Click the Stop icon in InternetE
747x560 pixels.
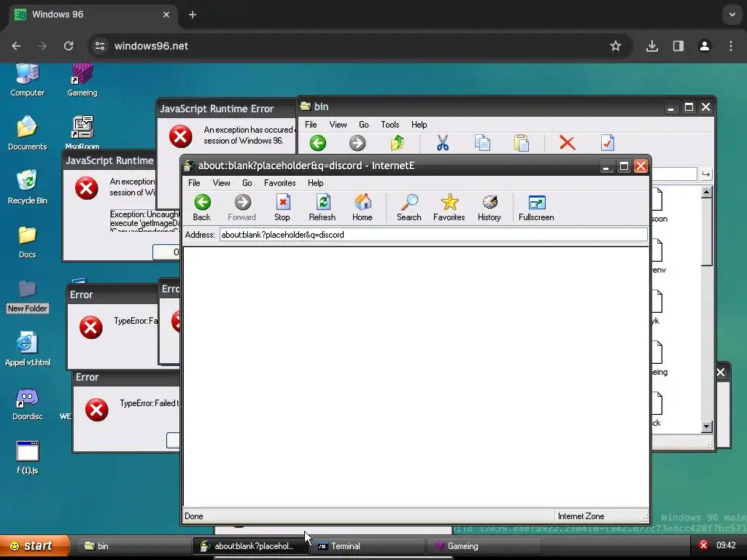point(282,208)
